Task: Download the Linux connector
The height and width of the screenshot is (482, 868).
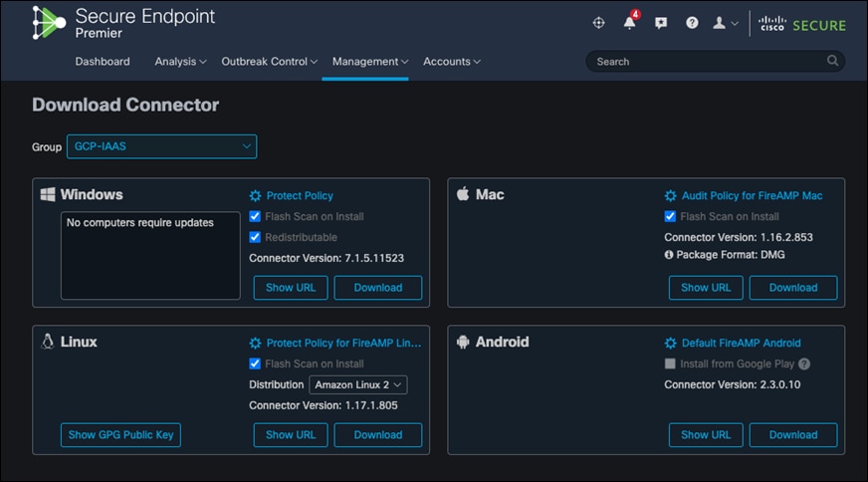Action: pos(378,435)
